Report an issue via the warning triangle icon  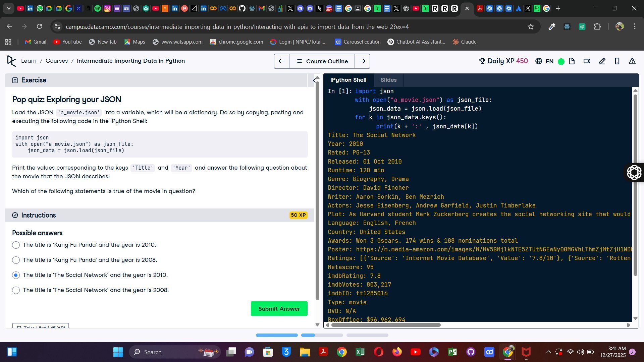coord(632,61)
